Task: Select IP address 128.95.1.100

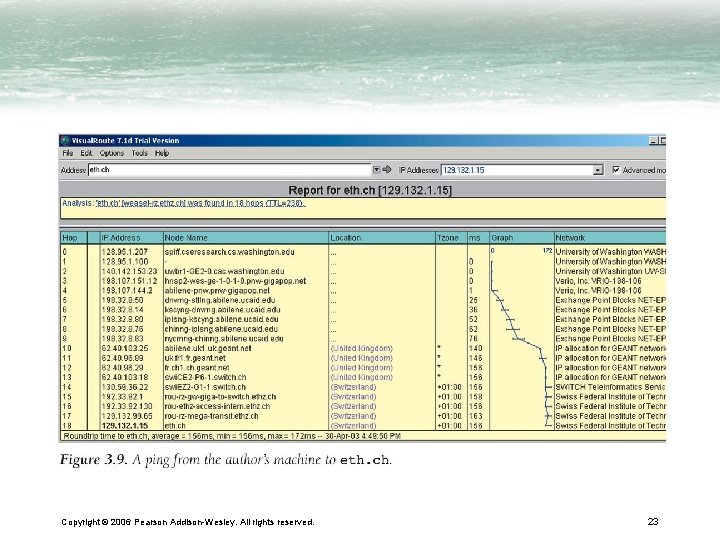Action: point(124,262)
